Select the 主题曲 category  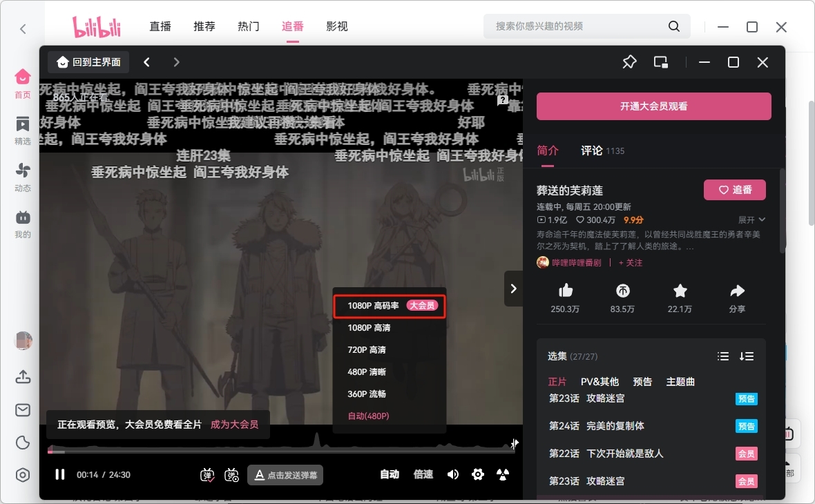pos(680,382)
